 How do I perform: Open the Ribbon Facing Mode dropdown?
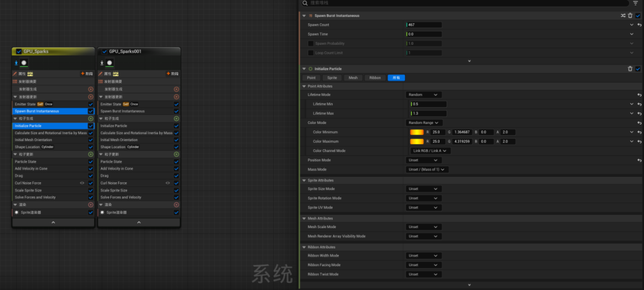point(424,265)
